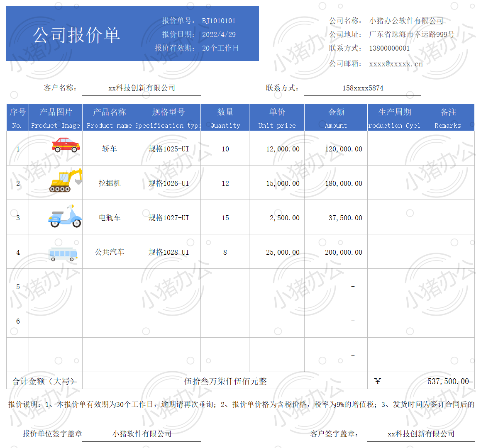Select total in words 伍拾叁万柒仟伍佰元整
The width and height of the screenshot is (481, 448).
pyautogui.click(x=225, y=381)
